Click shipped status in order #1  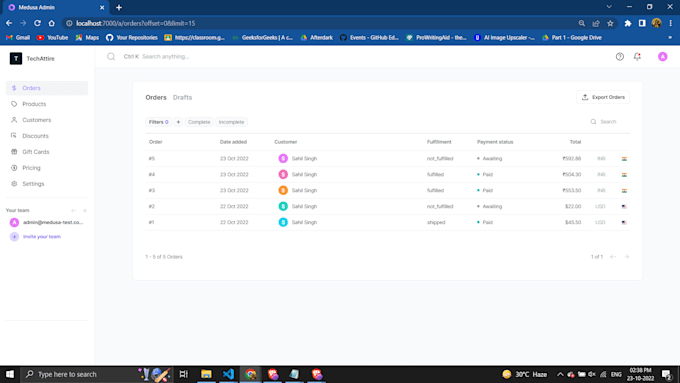[436, 223]
